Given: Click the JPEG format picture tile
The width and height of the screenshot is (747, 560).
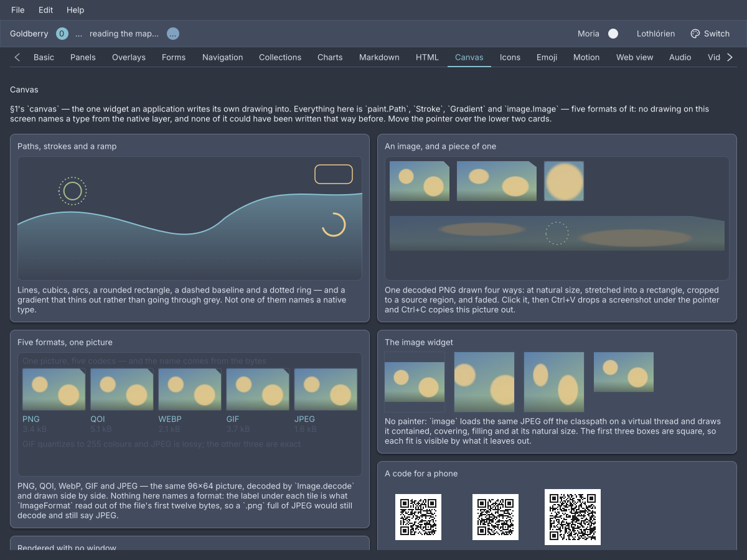Looking at the screenshot, I should [326, 390].
